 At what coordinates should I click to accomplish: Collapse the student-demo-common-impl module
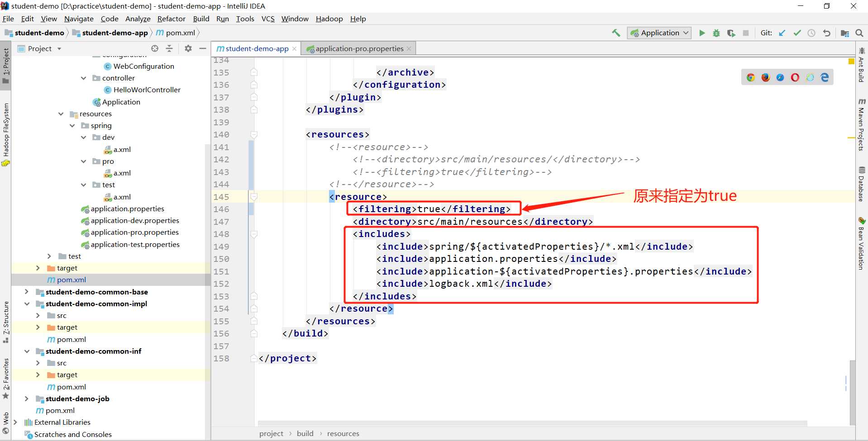(x=27, y=304)
